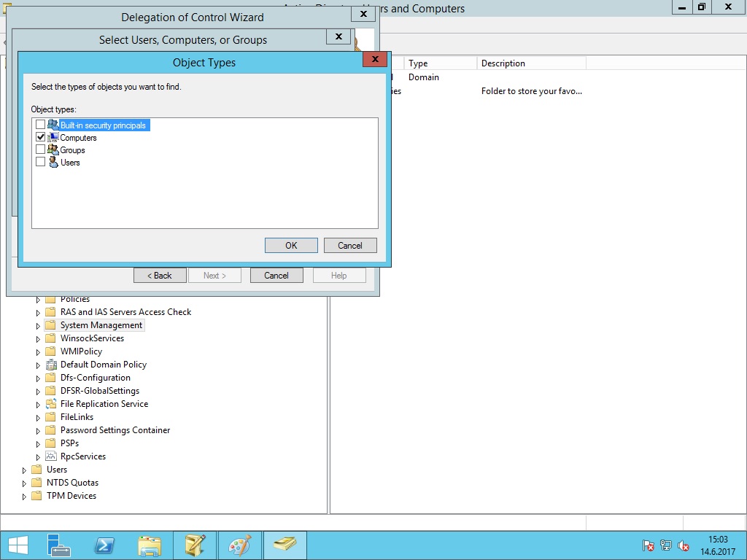Select the Default Domain Policy tree item

point(103,365)
